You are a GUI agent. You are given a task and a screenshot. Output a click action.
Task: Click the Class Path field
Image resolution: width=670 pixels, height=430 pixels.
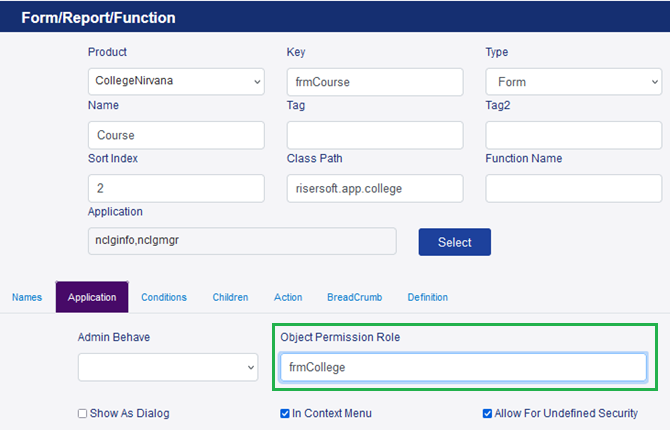tap(375, 188)
